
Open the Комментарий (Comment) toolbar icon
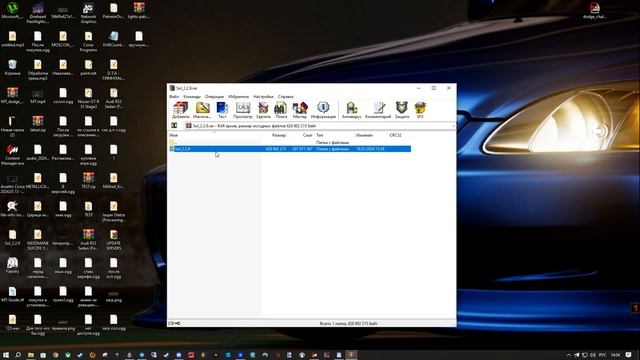point(378,110)
